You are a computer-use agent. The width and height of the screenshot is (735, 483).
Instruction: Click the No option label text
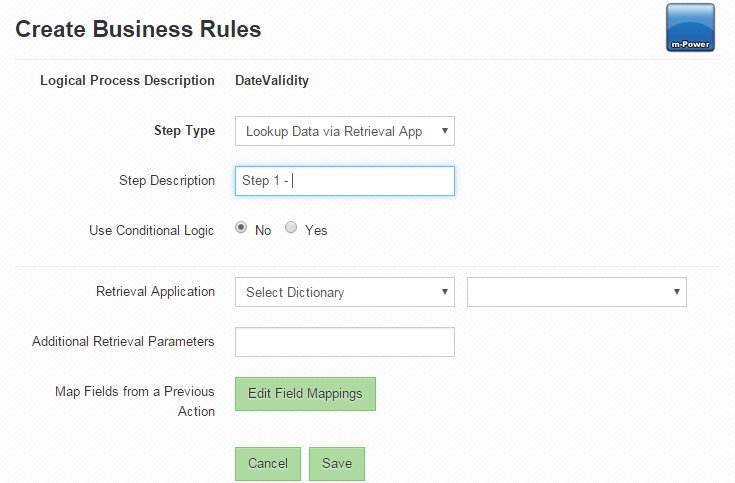[x=263, y=230]
